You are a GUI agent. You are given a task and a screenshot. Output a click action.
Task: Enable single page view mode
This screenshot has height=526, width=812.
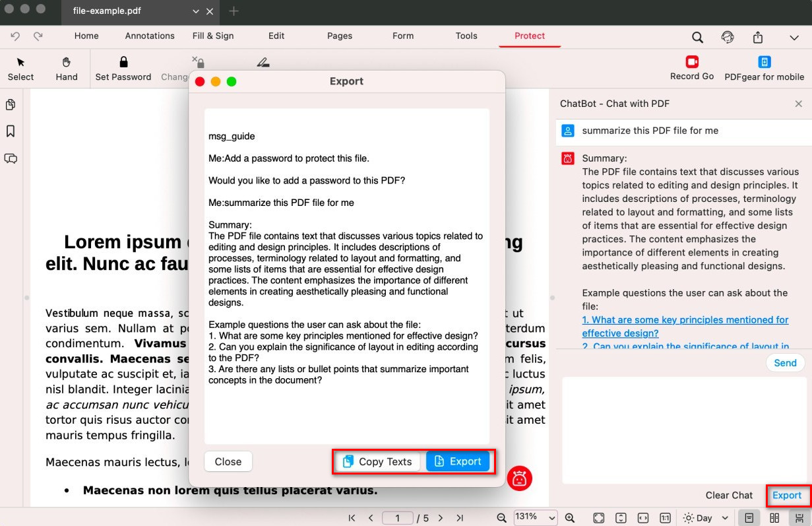click(749, 518)
